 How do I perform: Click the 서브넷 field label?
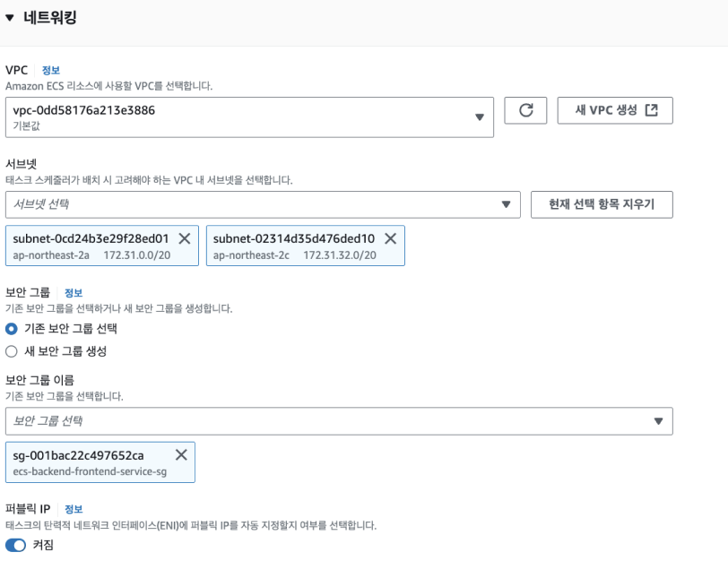coord(21,164)
